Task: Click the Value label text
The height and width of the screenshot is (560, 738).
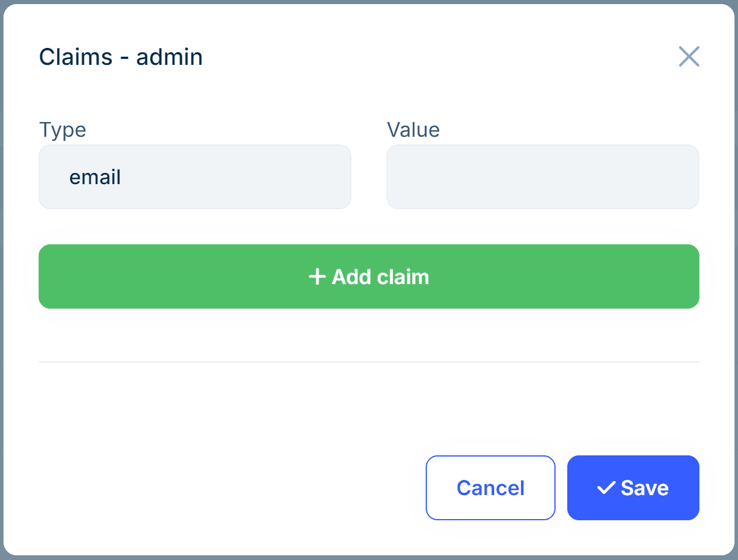Action: [413, 130]
